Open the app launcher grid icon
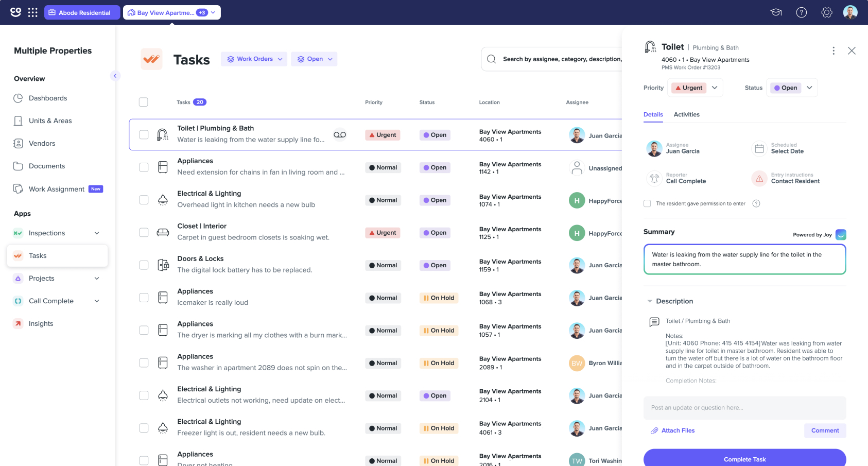868x466 pixels. [32, 12]
